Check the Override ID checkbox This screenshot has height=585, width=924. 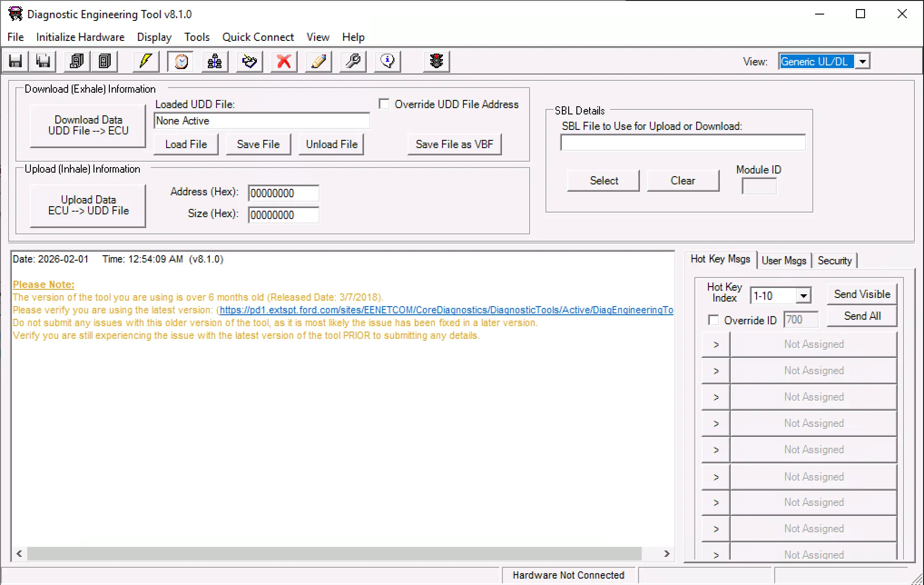tap(713, 320)
